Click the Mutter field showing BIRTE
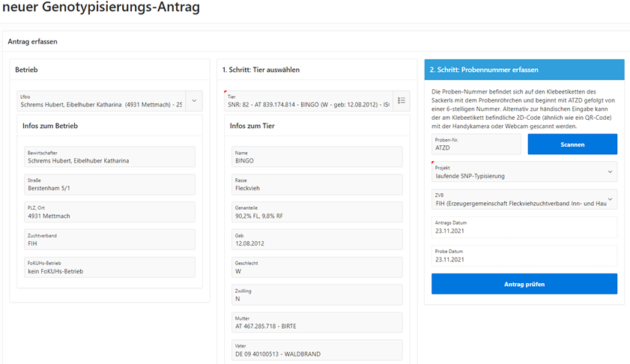The height and width of the screenshot is (364, 630). [x=317, y=323]
